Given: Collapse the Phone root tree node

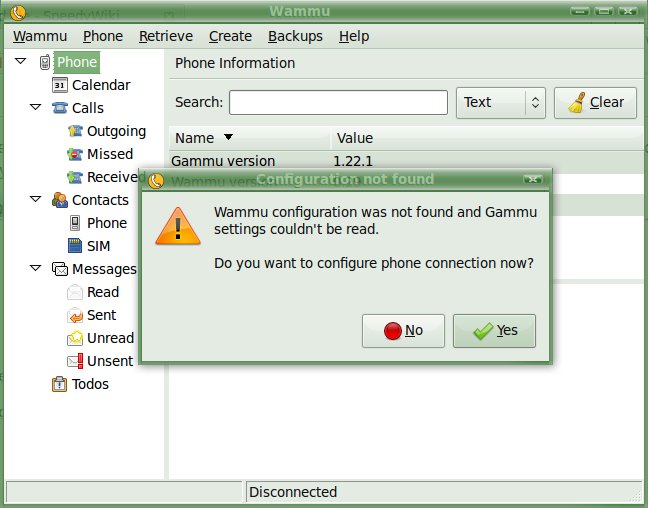Looking at the screenshot, I should click(21, 61).
